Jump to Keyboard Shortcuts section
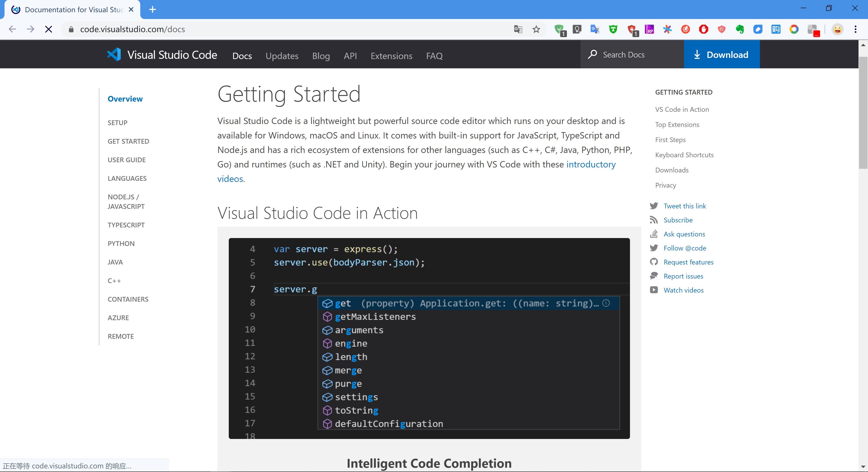 click(684, 155)
